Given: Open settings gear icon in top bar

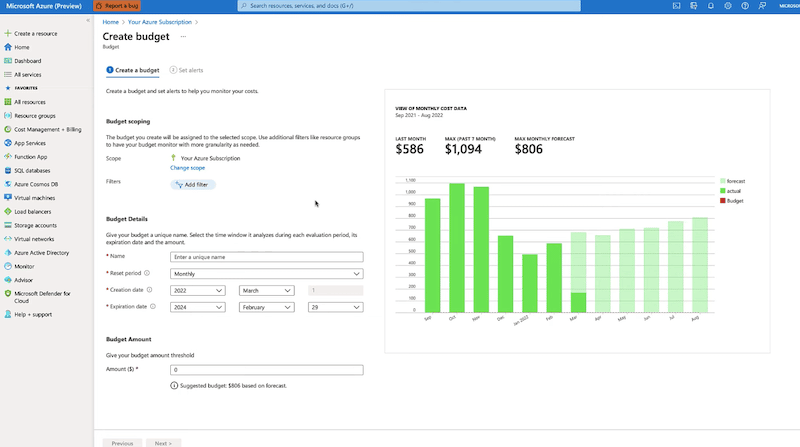Looking at the screenshot, I should point(728,6).
